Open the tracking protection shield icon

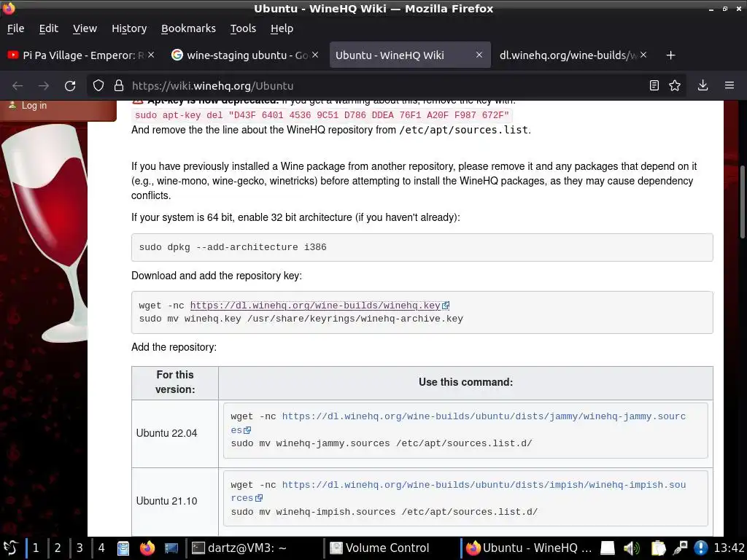pos(98,86)
